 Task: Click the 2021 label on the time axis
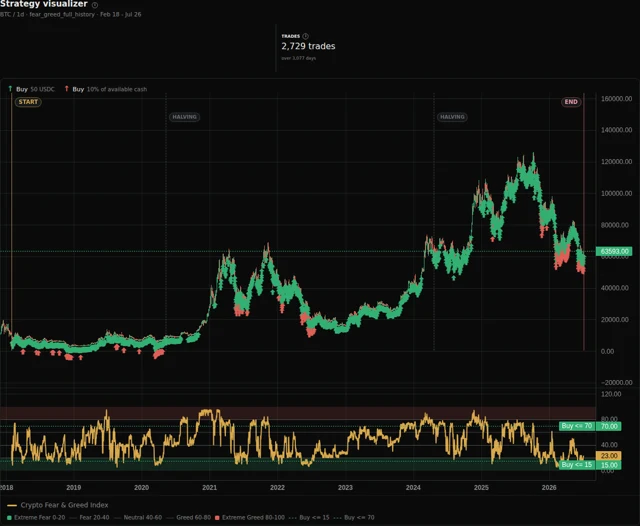coord(209,487)
